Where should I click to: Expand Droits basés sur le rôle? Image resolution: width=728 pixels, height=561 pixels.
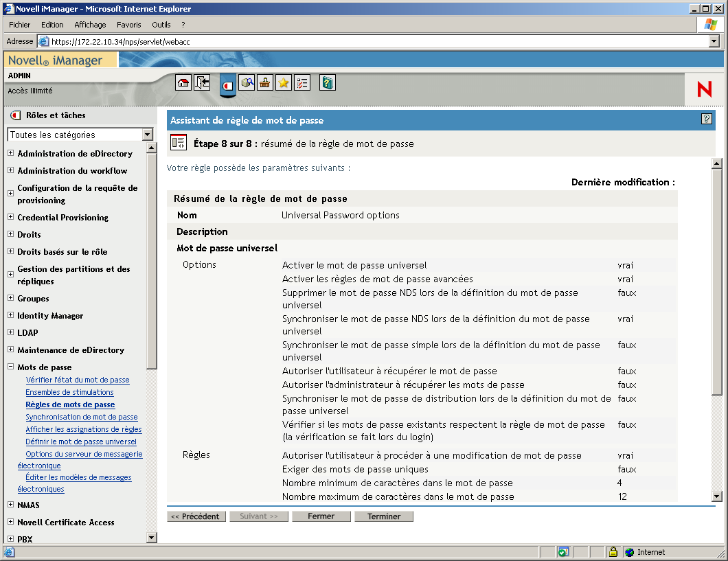[11, 251]
